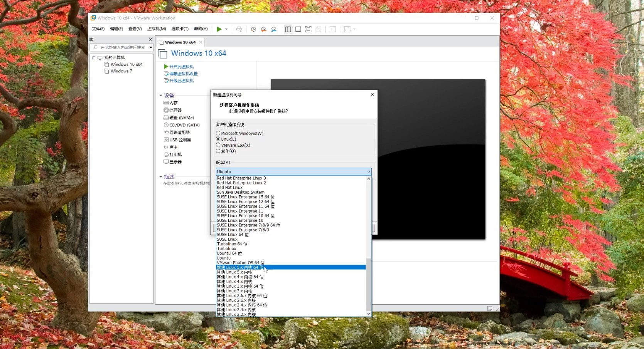Close the library (库) panel
Viewport: 644px width, 349px height.
point(151,39)
